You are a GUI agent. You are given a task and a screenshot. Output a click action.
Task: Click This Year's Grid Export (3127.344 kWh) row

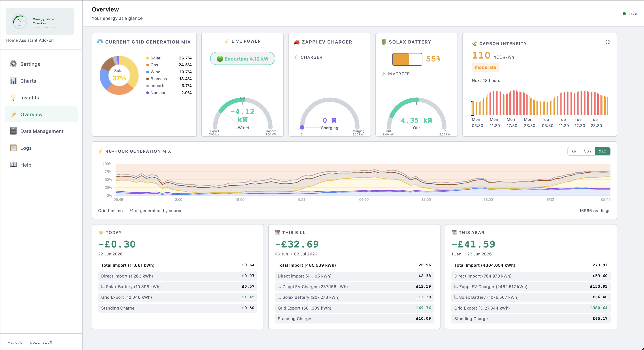click(531, 308)
